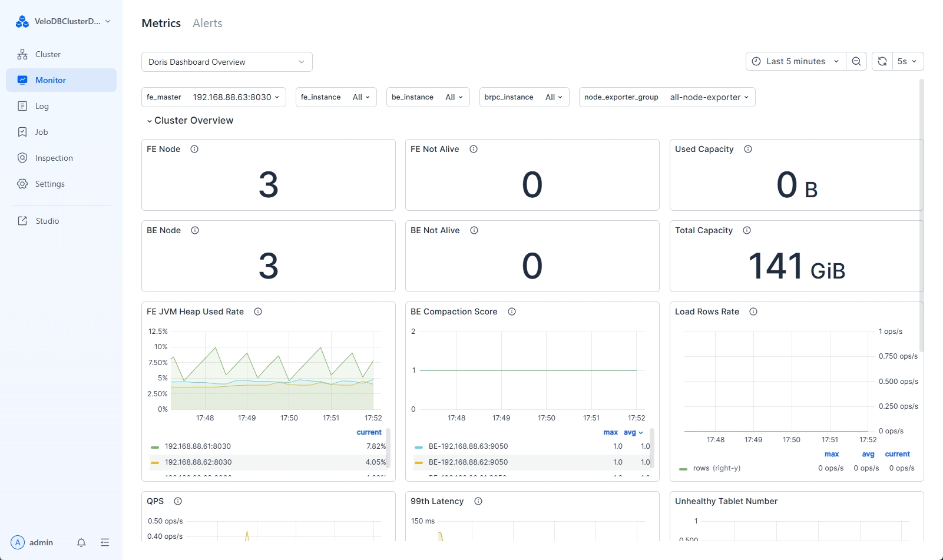943x560 pixels.
Task: Click the admin user account button
Action: pyautogui.click(x=32, y=542)
